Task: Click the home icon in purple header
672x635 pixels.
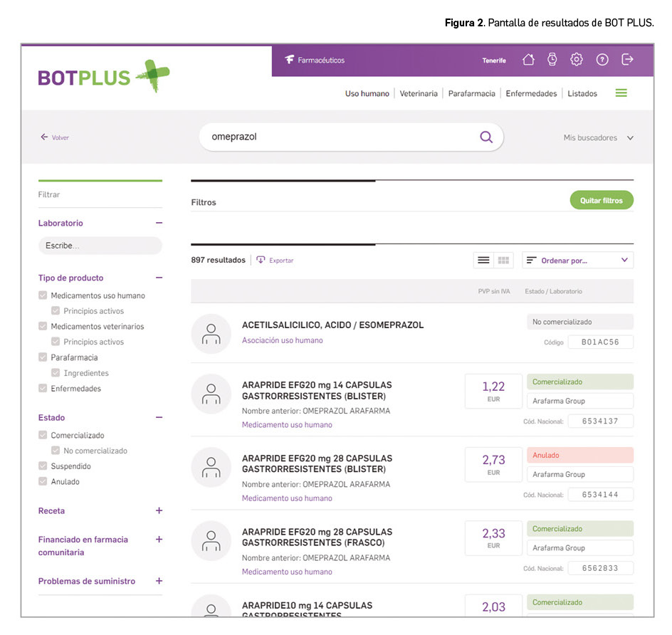Action: pos(528,60)
